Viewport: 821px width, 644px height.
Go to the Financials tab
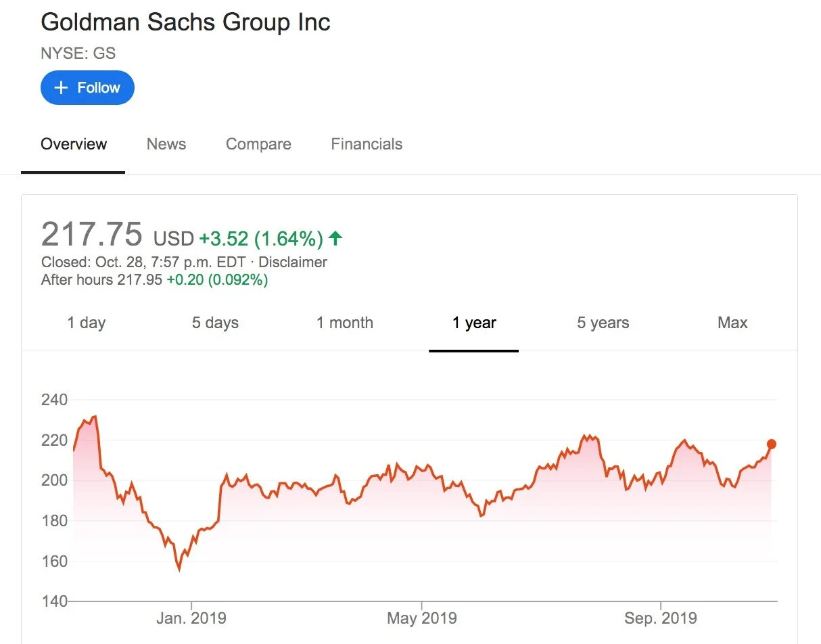(367, 144)
